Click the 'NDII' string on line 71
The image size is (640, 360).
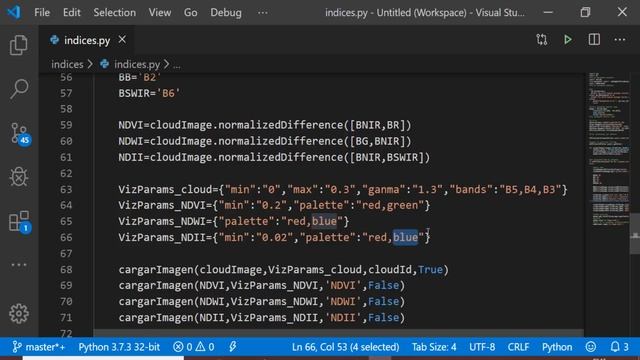tap(343, 318)
